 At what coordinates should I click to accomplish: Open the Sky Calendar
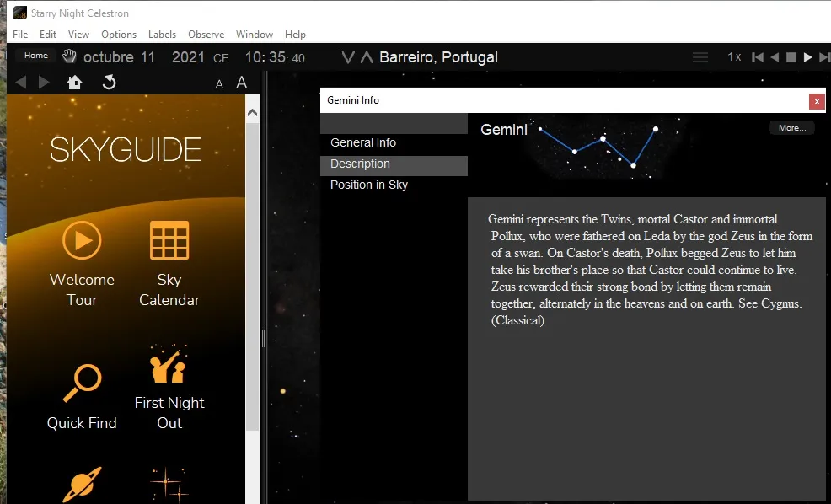pyautogui.click(x=169, y=264)
